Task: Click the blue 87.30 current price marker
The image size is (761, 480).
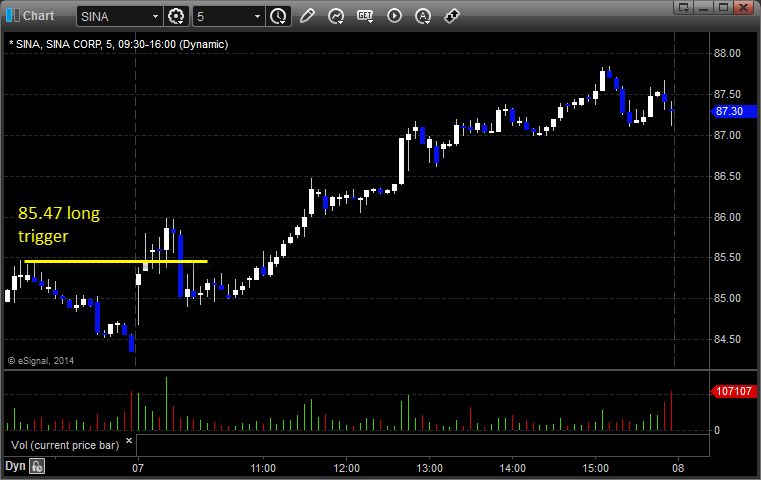Action: pos(734,111)
